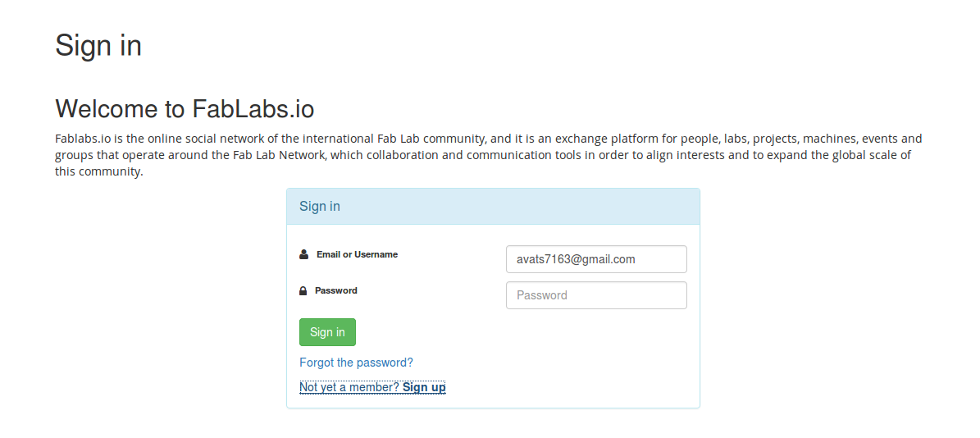
Task: Click the blue Sign in panel header
Action: 493,206
